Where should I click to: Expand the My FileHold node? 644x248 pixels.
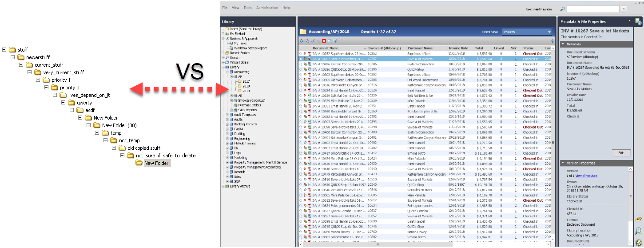[x=223, y=34]
